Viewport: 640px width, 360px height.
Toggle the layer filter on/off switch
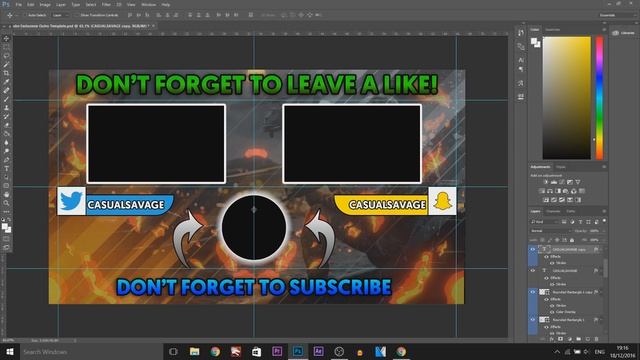pyautogui.click(x=604, y=221)
